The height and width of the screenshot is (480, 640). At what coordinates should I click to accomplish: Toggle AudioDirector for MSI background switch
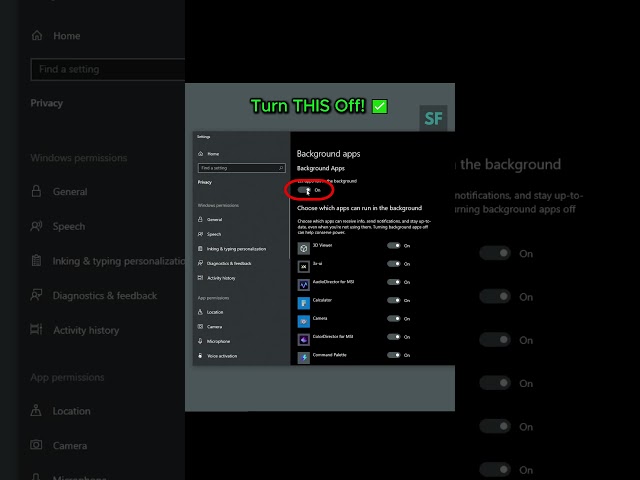pyautogui.click(x=394, y=282)
